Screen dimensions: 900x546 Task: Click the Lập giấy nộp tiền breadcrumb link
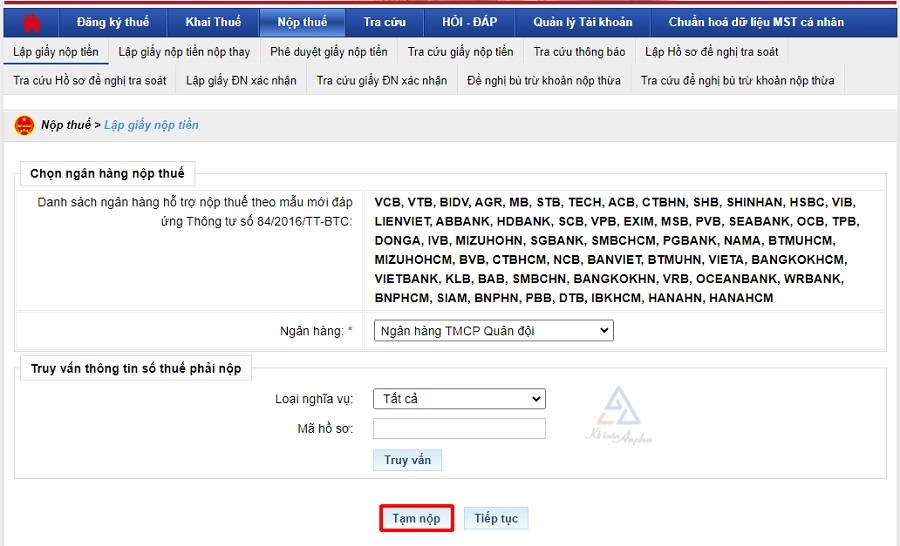151,125
